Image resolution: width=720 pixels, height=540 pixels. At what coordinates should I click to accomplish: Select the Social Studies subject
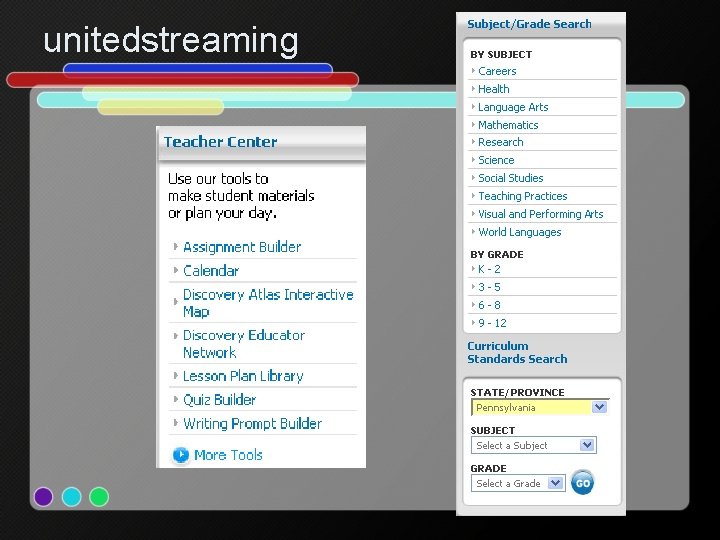coord(511,178)
